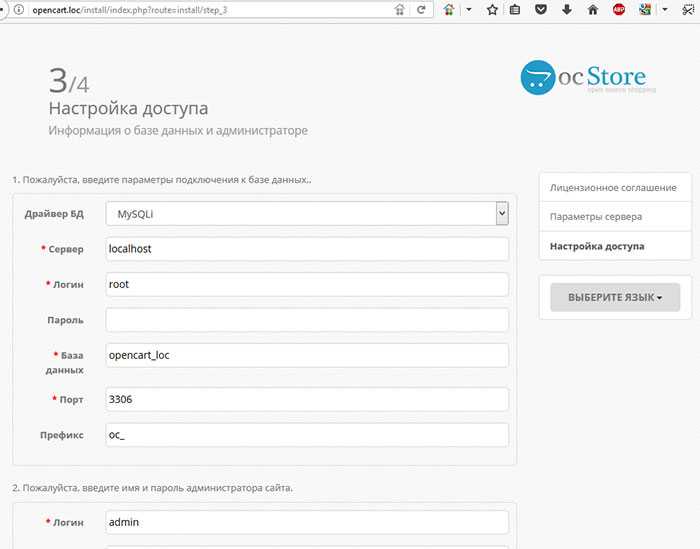Open the Выберите язык language dropdown

[x=615, y=297]
